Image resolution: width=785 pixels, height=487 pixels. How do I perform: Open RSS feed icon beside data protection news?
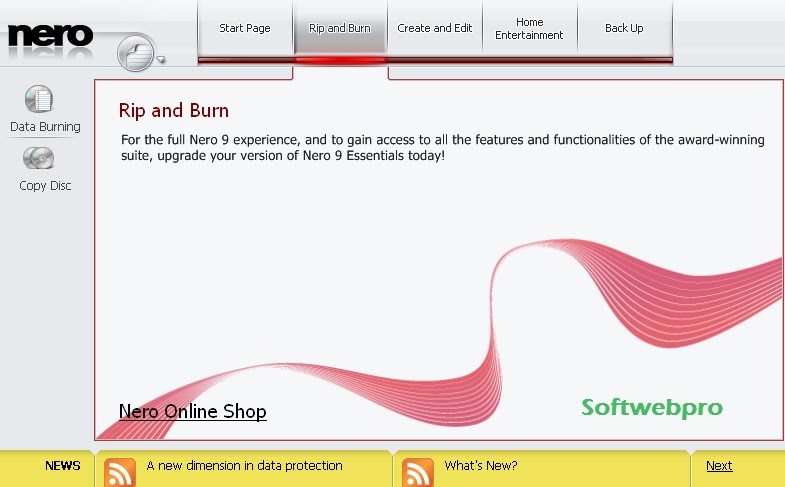coord(120,472)
